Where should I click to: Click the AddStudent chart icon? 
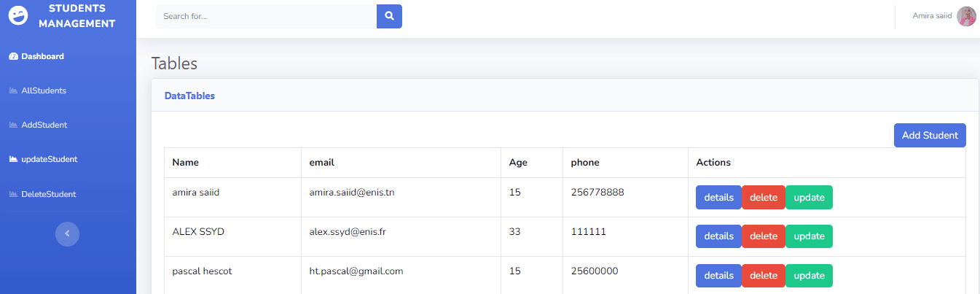point(13,125)
